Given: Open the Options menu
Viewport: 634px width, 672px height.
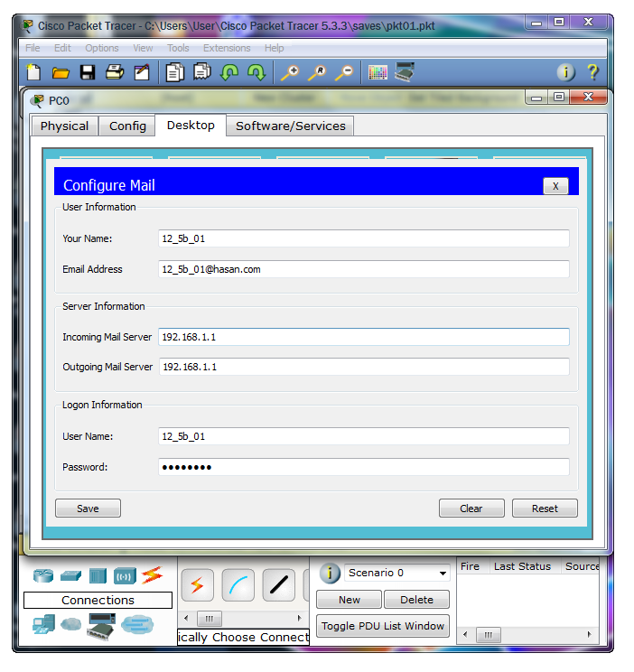Looking at the screenshot, I should [x=101, y=48].
